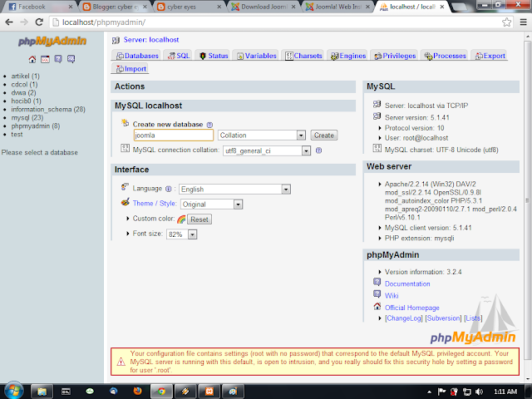
Task: Open the Language dropdown
Action: [x=234, y=189]
